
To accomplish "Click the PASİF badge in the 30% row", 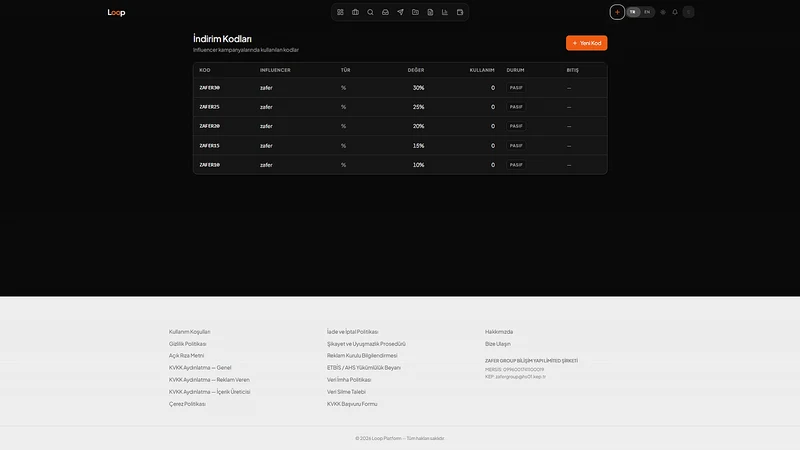I will 516,88.
